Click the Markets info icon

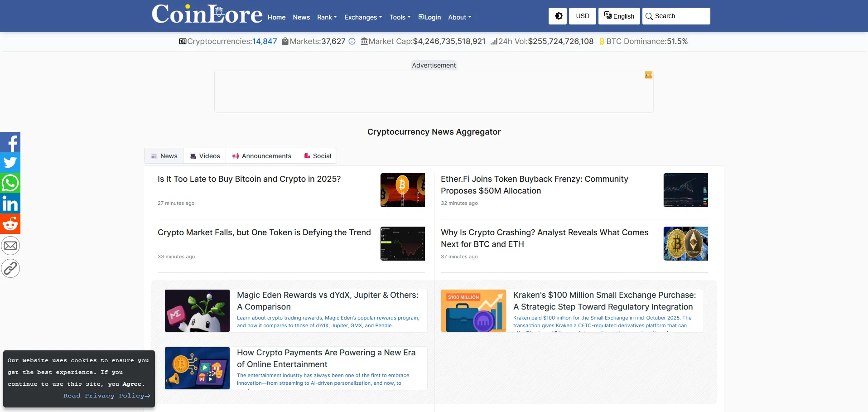[x=352, y=41]
